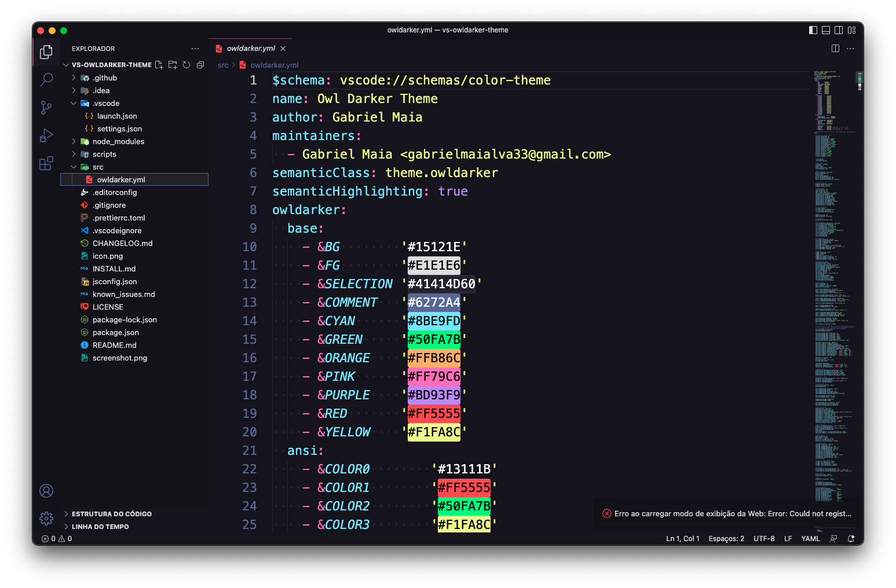Toggle primary sidebar visibility
Image resolution: width=896 pixels, height=588 pixels.
(813, 30)
